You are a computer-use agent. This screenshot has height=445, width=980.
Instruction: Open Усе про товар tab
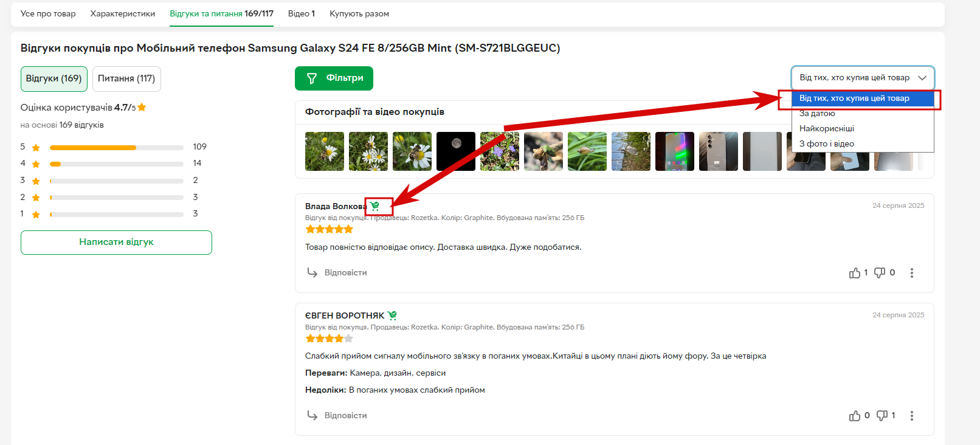pos(48,13)
